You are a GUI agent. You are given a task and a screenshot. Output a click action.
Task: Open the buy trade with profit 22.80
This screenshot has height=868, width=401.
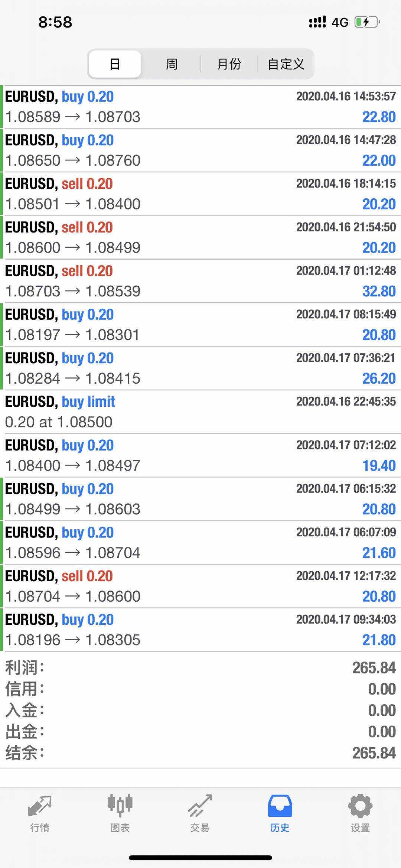click(x=200, y=107)
